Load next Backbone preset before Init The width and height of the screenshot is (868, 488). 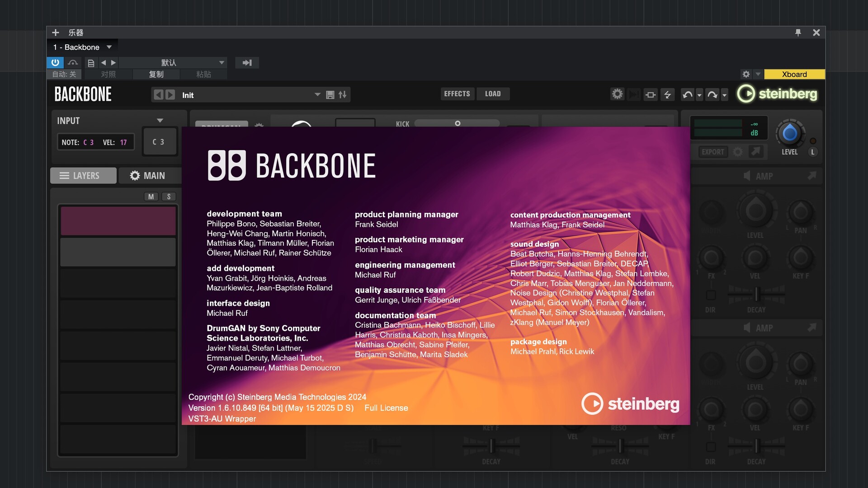(170, 95)
